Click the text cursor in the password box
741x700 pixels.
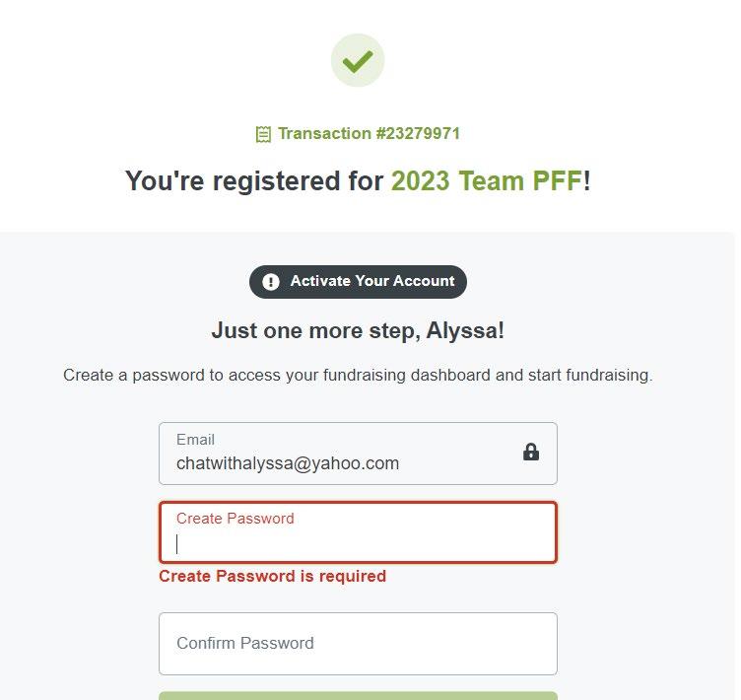point(177,544)
